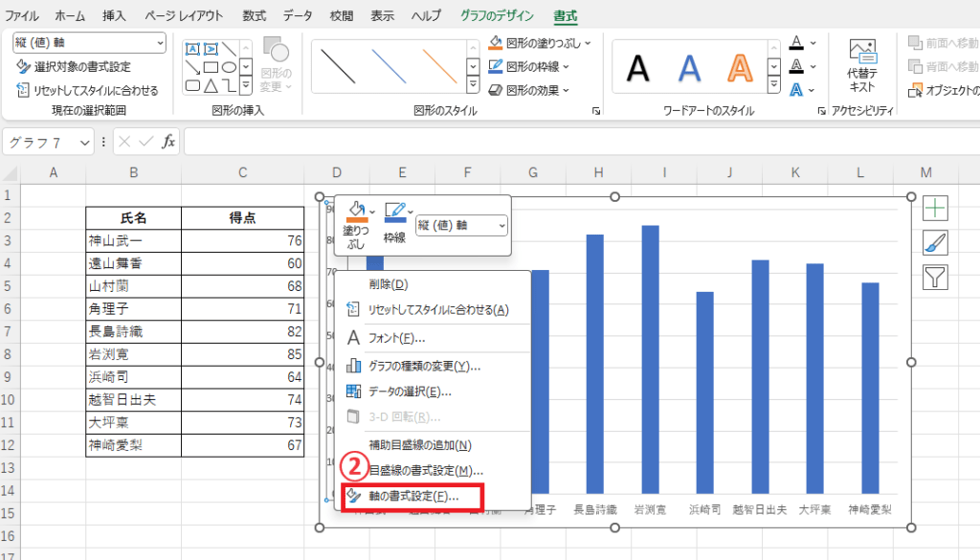This screenshot has height=560, width=980.
Task: Select the black WordArt style A
Action: [x=638, y=67]
